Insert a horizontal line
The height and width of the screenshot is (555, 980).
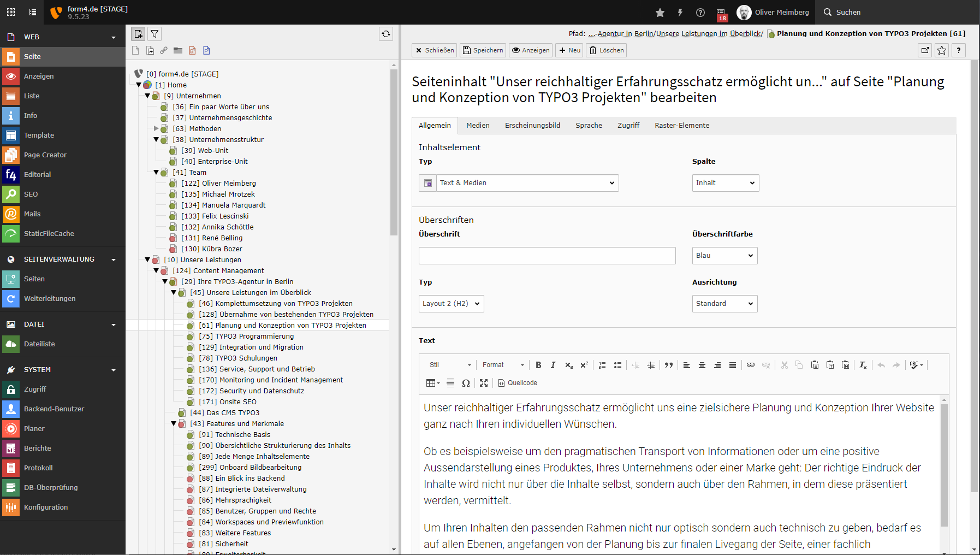click(450, 383)
